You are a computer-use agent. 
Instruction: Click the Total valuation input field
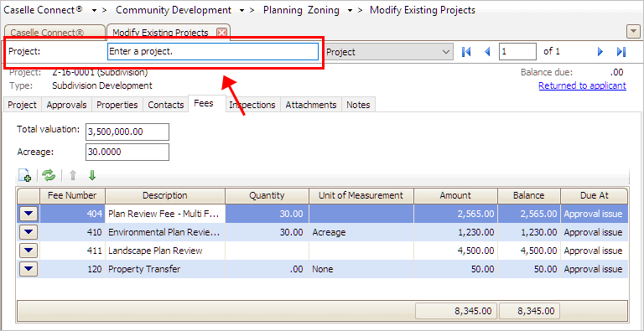[x=127, y=132]
